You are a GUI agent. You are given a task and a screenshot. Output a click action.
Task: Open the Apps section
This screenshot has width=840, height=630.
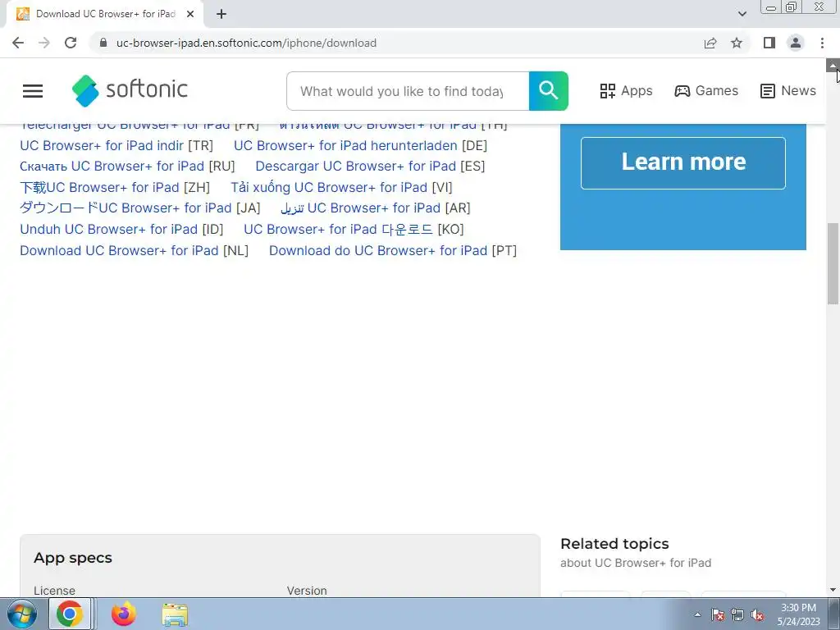626,90
